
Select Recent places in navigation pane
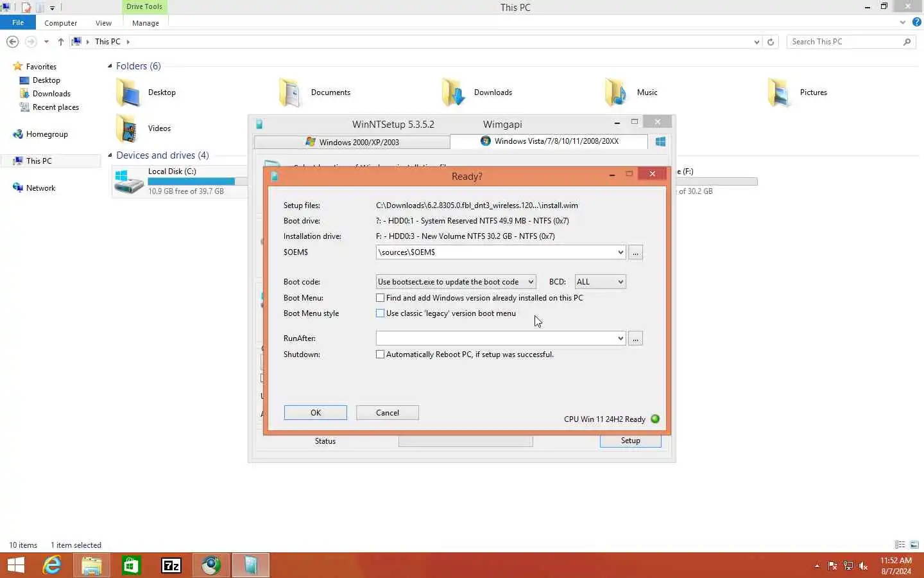point(55,107)
